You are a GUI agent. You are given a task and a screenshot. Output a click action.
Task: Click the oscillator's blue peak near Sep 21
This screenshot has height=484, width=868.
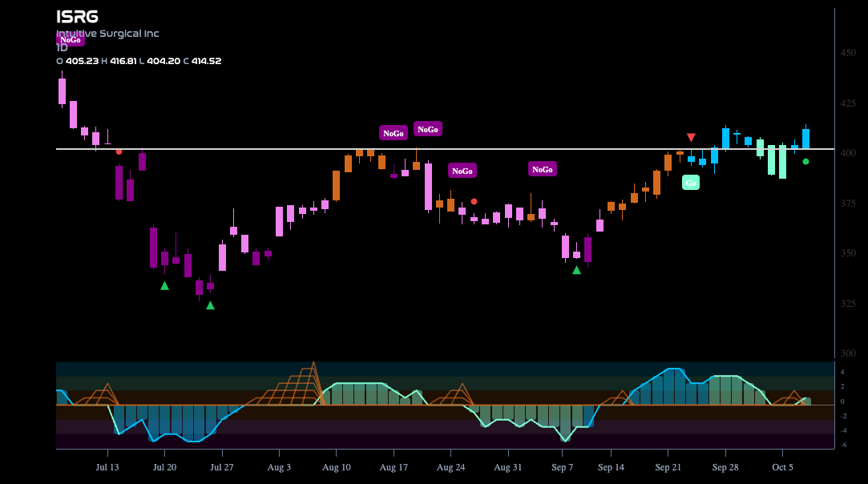coord(674,369)
